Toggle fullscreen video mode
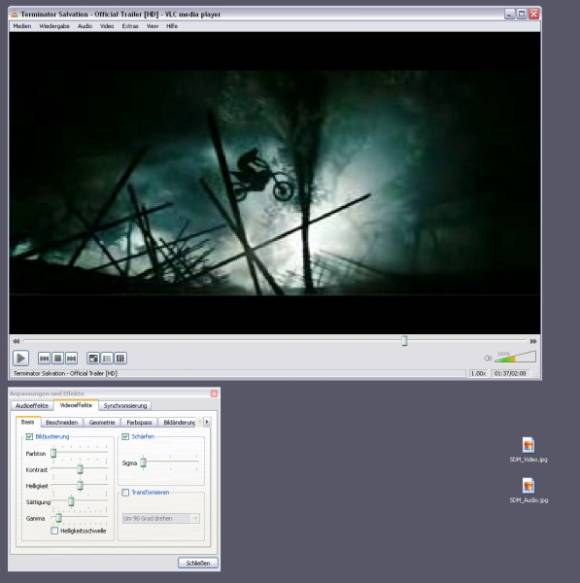The height and width of the screenshot is (583, 580). coord(93,358)
